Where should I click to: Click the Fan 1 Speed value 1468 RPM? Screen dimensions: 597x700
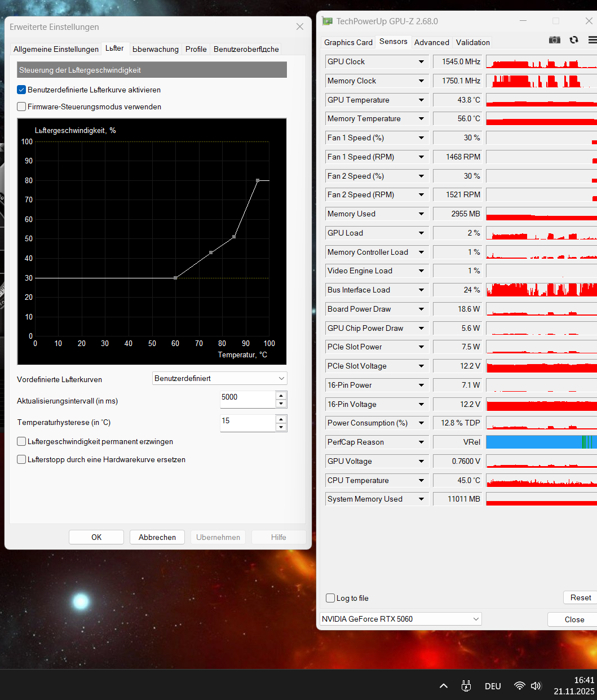click(458, 157)
